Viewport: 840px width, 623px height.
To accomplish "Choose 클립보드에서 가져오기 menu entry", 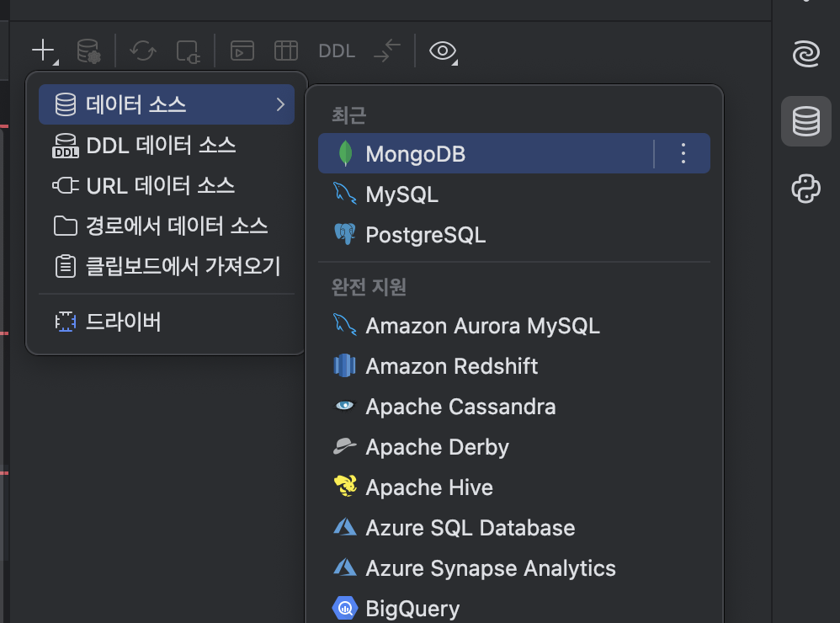I will 167,266.
